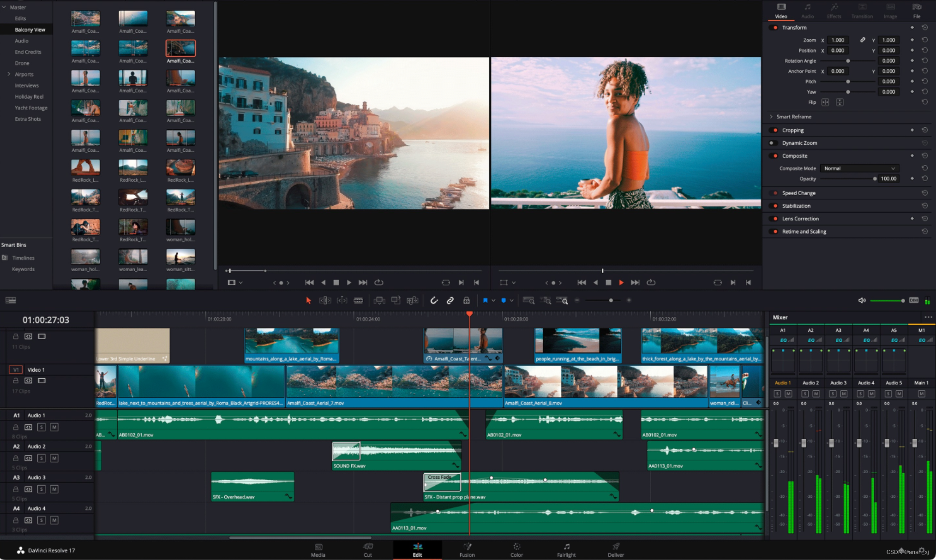Viewport: 936px width, 560px height.
Task: Click the blue Flag clip icon
Action: pyautogui.click(x=485, y=301)
